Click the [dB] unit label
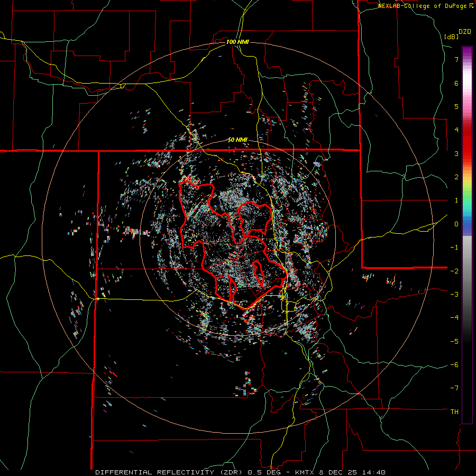 click(x=451, y=36)
